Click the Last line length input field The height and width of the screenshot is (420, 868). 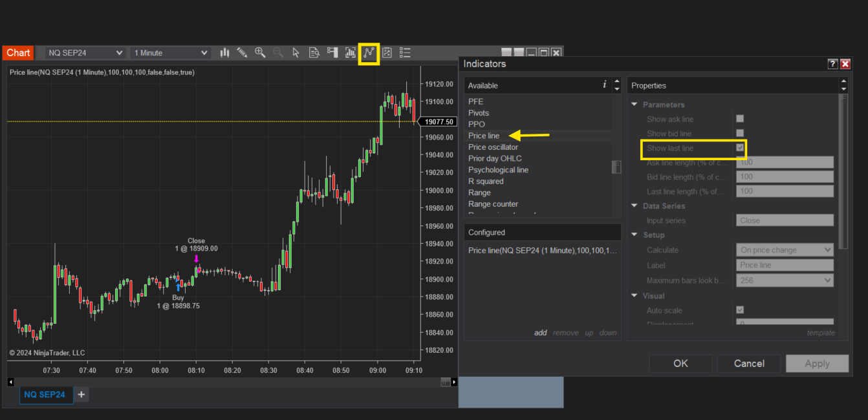pyautogui.click(x=785, y=191)
